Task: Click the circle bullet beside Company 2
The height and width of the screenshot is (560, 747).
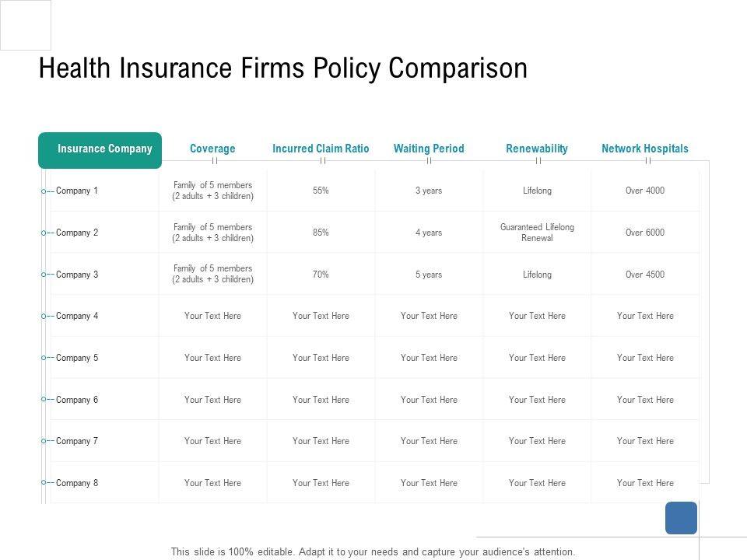Action: tap(44, 233)
